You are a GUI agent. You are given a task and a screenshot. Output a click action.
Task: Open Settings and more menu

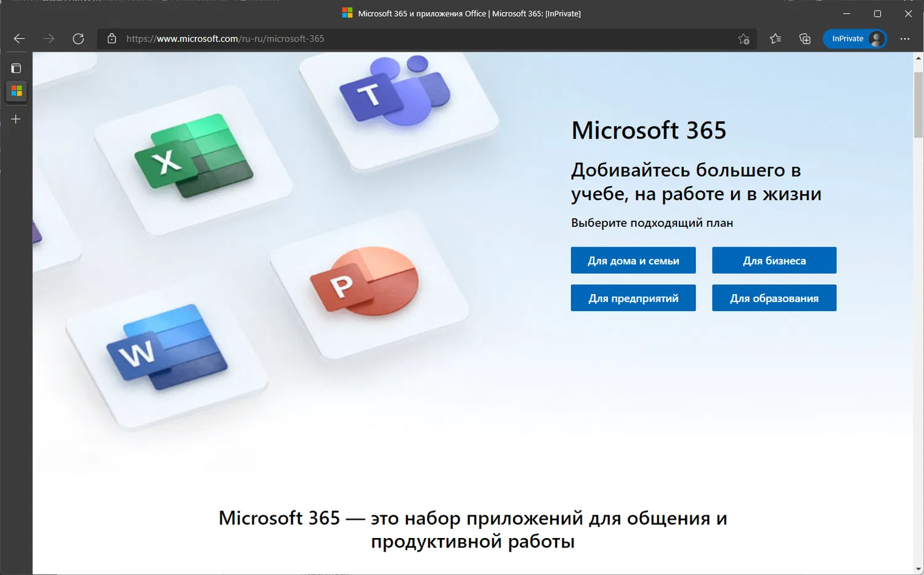(x=905, y=39)
